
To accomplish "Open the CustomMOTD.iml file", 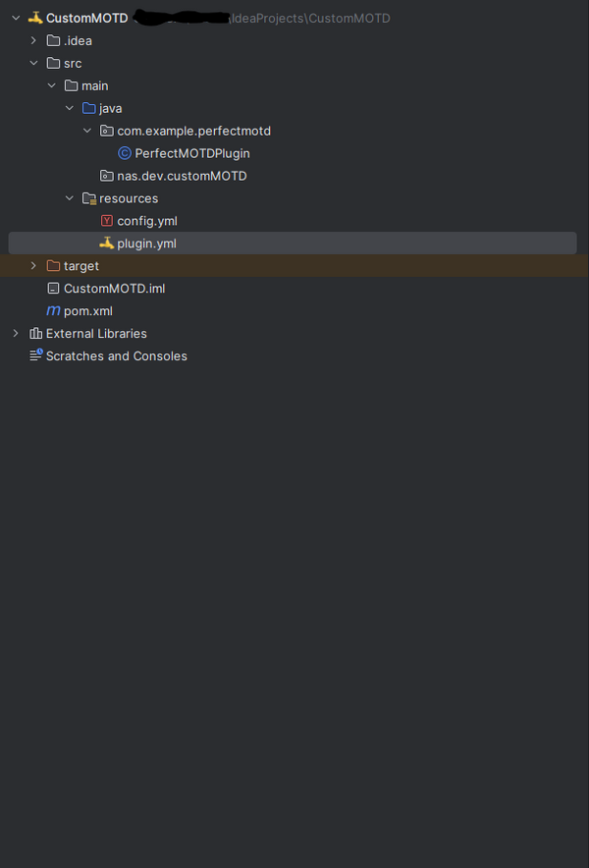I will click(114, 289).
